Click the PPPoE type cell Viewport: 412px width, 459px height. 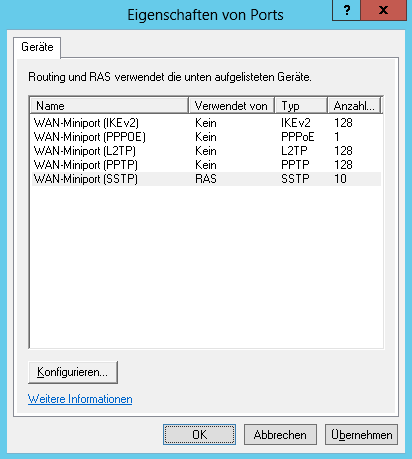pyautogui.click(x=297, y=137)
